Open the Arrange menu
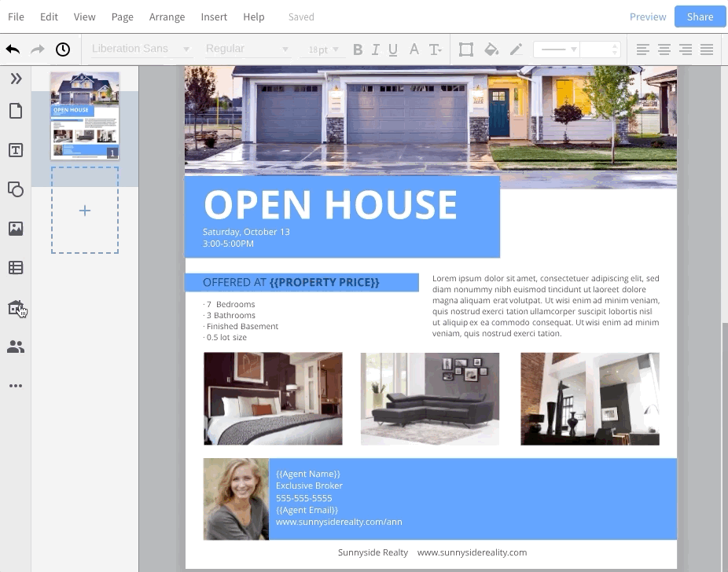This screenshot has height=572, width=728. click(167, 16)
